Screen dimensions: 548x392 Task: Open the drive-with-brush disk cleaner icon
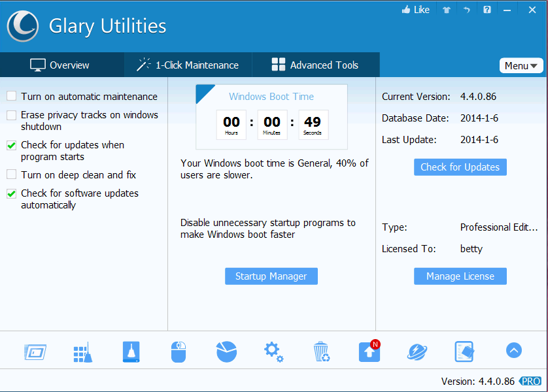131,352
